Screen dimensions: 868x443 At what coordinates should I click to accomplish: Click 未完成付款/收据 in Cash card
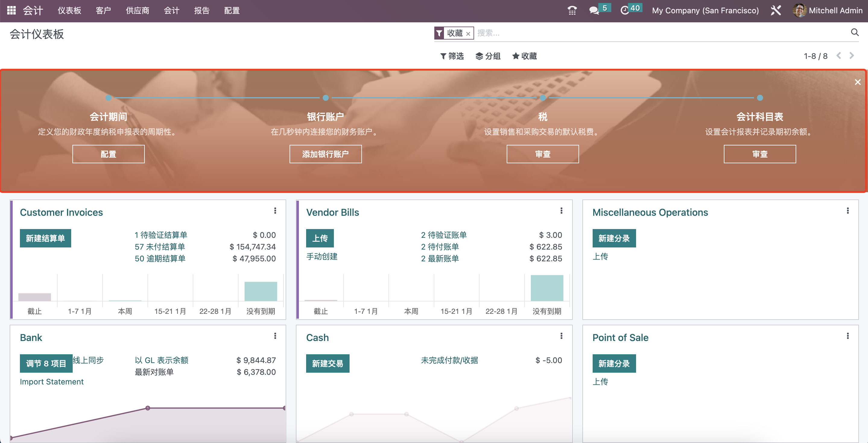[449, 360]
